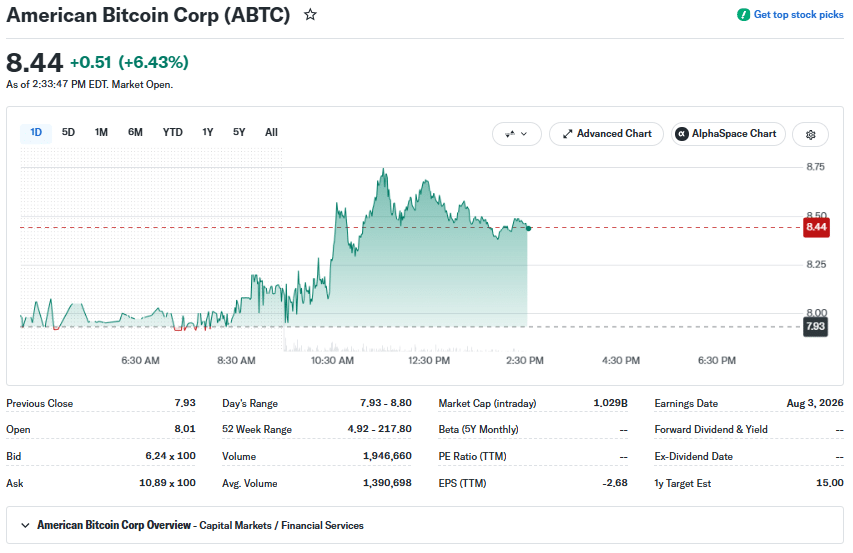Click the 7.93 previous close label
853x553 pixels.
(815, 327)
